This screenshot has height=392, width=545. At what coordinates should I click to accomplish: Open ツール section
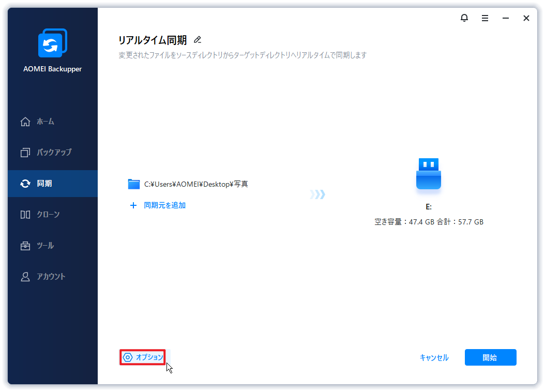coord(45,246)
